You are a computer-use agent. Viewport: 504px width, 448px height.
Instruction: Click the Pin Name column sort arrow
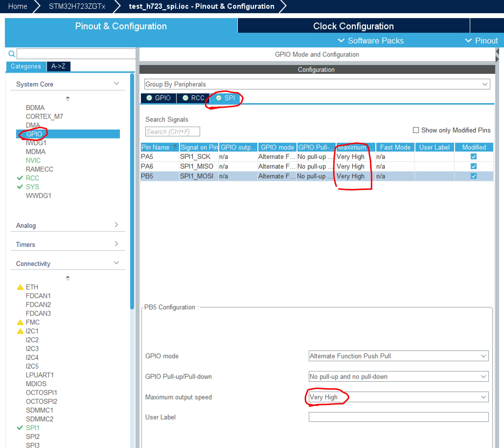click(x=175, y=147)
